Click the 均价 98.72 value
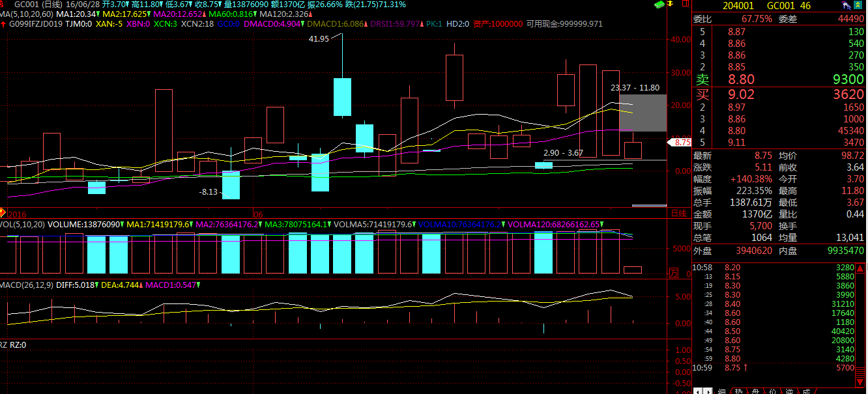The image size is (868, 394). click(x=853, y=156)
